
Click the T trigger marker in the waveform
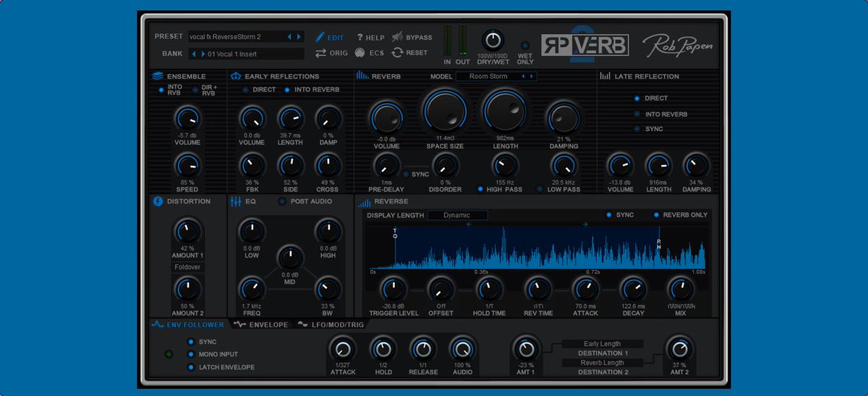[395, 232]
